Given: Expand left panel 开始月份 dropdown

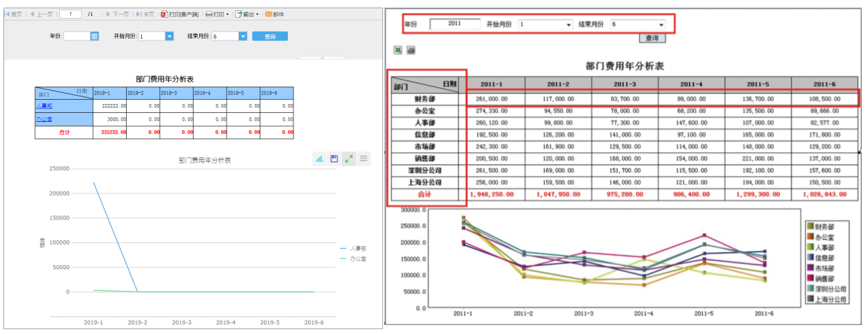Looking at the screenshot, I should [x=169, y=36].
